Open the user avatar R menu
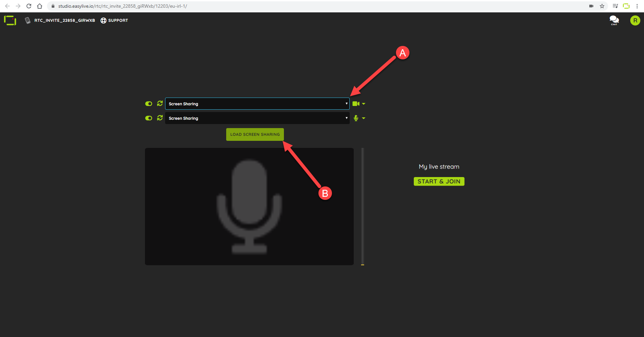 (x=635, y=20)
